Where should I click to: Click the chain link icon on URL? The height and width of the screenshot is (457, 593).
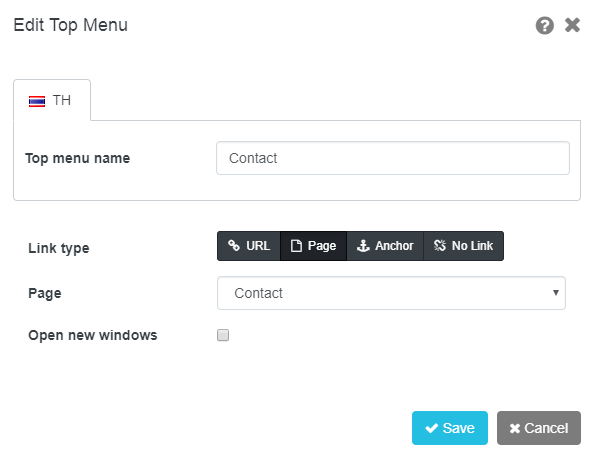(x=234, y=246)
